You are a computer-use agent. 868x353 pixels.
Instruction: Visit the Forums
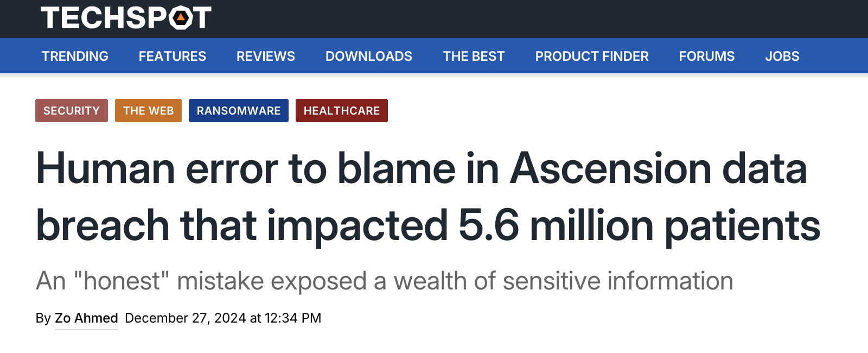click(x=706, y=56)
